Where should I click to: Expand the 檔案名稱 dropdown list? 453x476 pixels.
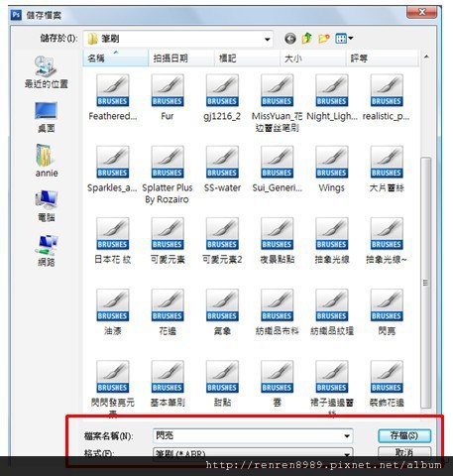pyautogui.click(x=347, y=436)
